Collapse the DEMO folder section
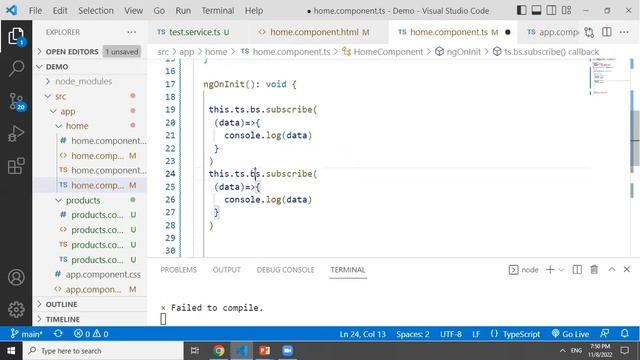 [90, 67]
